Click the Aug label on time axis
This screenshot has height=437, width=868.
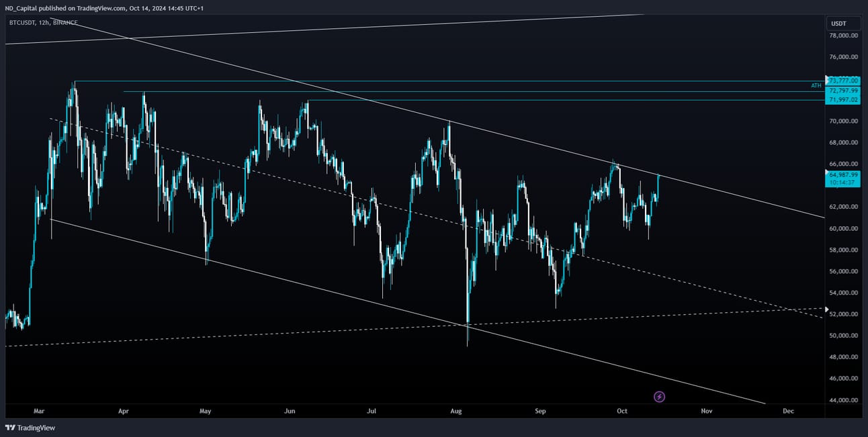coord(456,411)
